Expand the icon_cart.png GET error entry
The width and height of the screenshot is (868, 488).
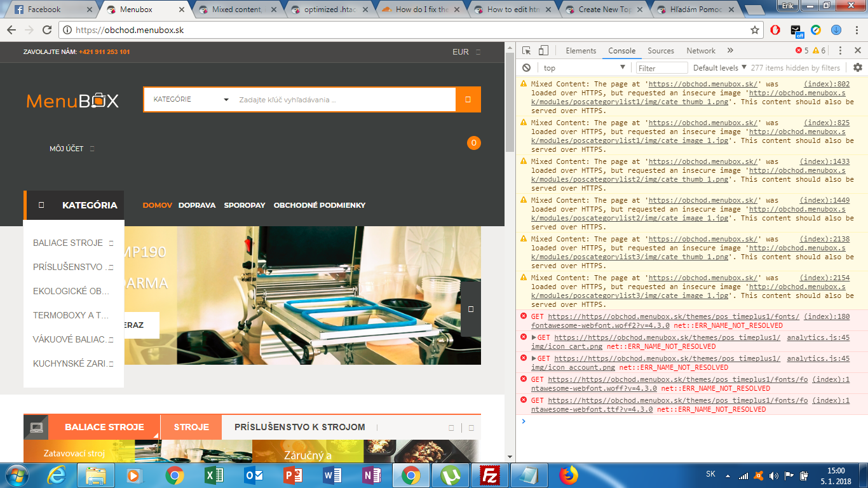pyautogui.click(x=534, y=338)
